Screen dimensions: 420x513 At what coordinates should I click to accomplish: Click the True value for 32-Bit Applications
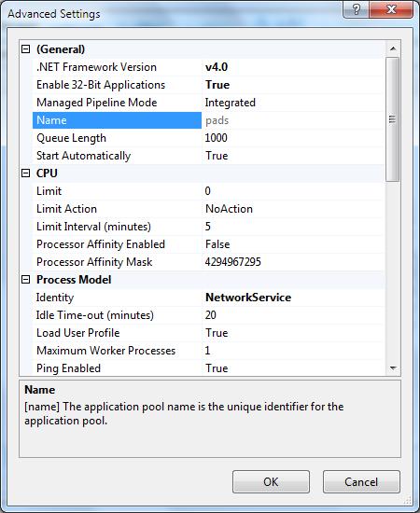[217, 85]
